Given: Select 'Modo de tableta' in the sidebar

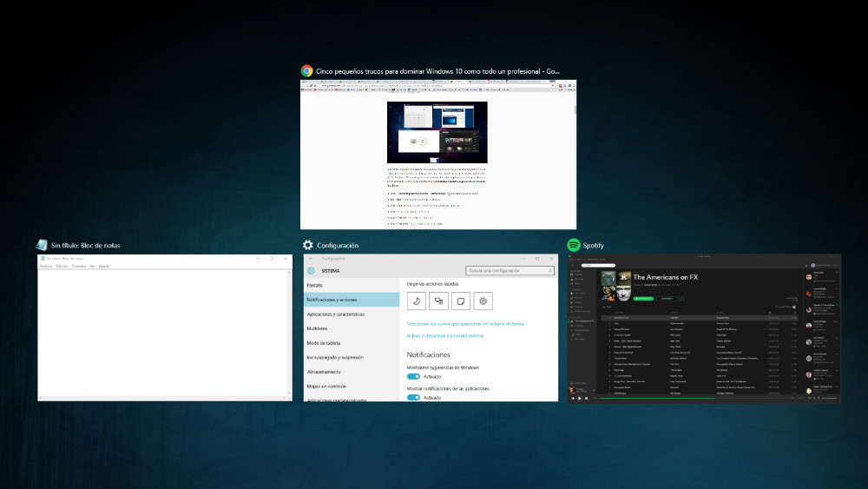Looking at the screenshot, I should [352, 343].
